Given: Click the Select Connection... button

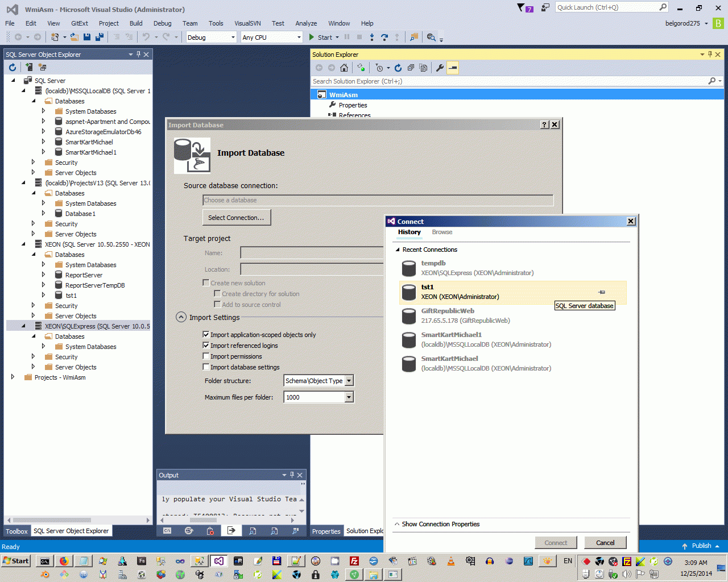Looking at the screenshot, I should tap(236, 218).
